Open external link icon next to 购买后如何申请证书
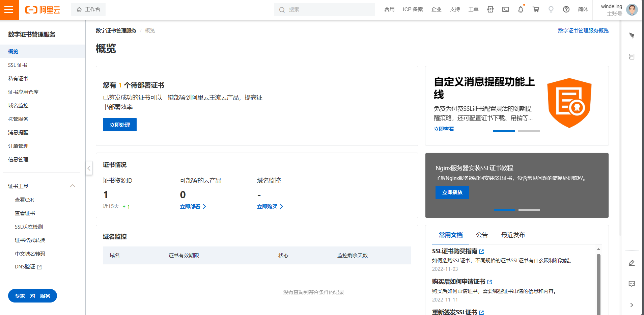The image size is (644, 315). pyautogui.click(x=489, y=282)
